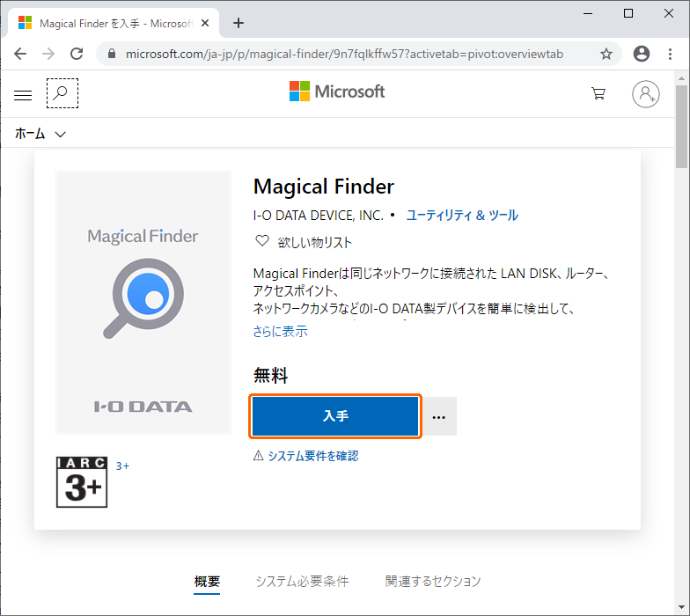The height and width of the screenshot is (616, 690).
Task: Expand the ホーム dropdown
Action: click(x=40, y=134)
